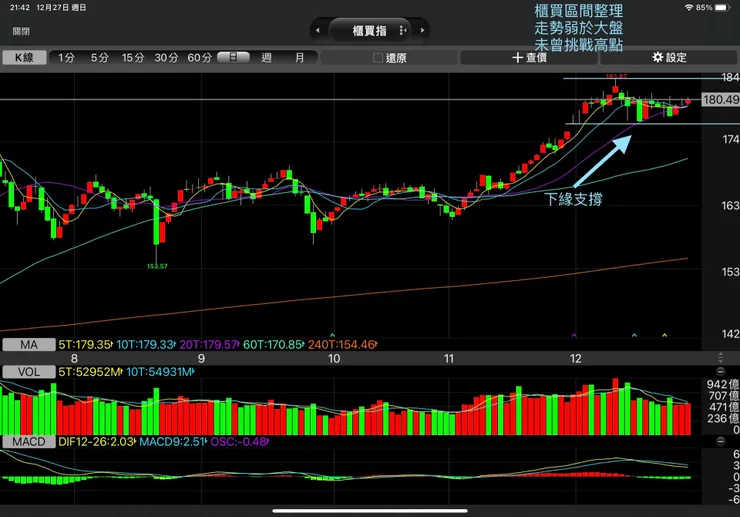The height and width of the screenshot is (517, 740).
Task: Switch to the 15分 timeframe
Action: click(133, 58)
